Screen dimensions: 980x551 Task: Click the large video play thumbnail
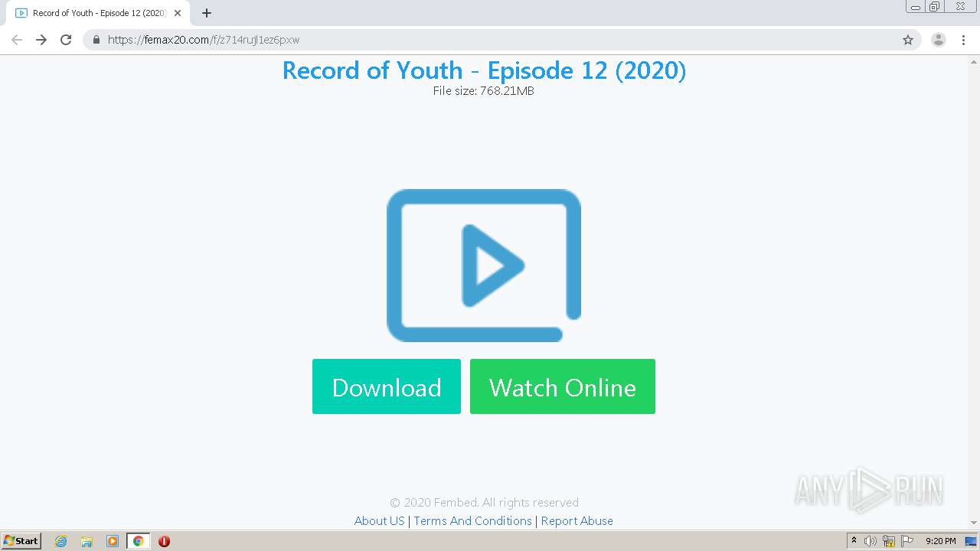click(484, 266)
